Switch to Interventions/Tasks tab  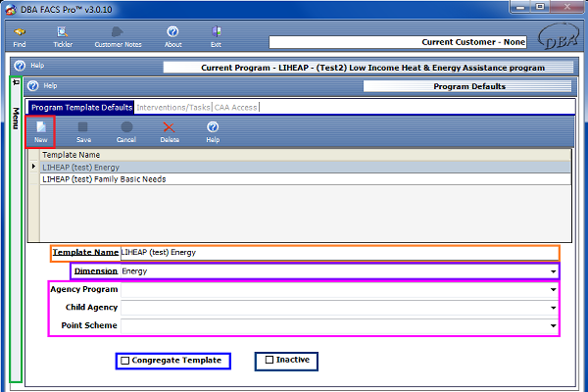coord(172,107)
